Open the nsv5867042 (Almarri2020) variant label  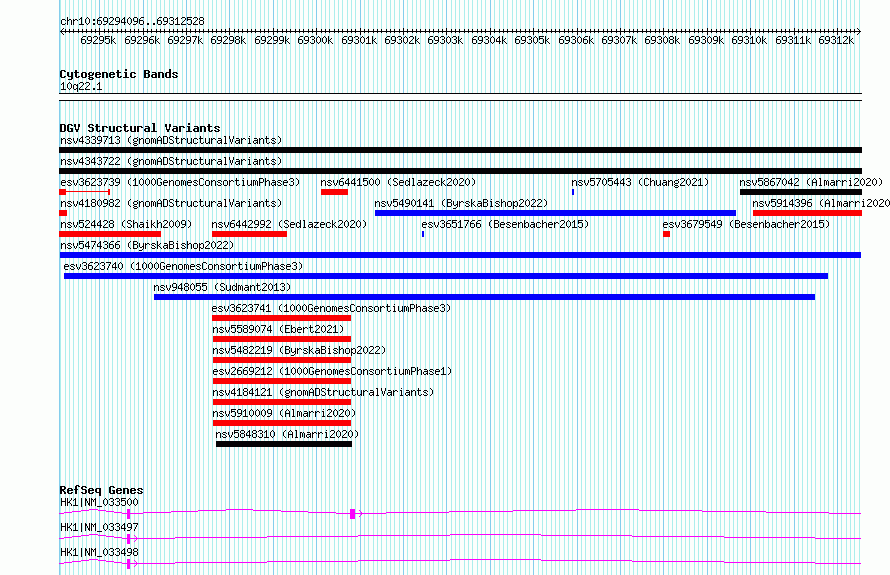coord(811,182)
